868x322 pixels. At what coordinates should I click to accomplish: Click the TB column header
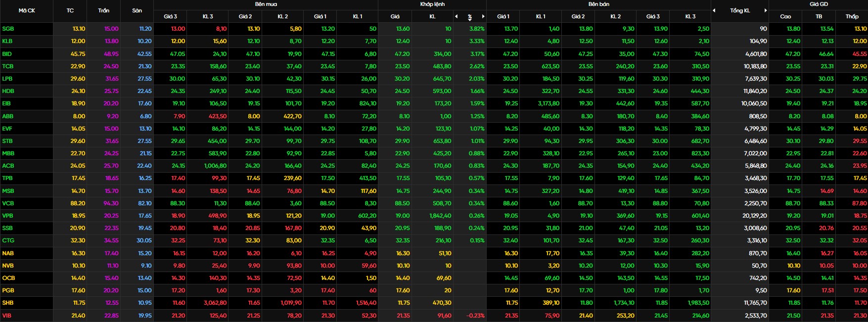(x=819, y=16)
